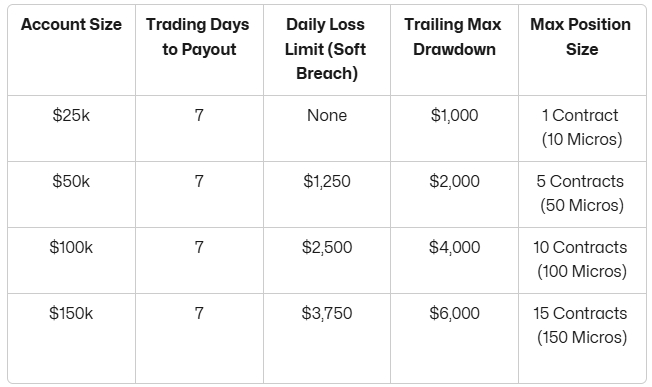Click the 1 Contract (10 Micros) cell
This screenshot has height=387, width=652.
click(x=581, y=127)
